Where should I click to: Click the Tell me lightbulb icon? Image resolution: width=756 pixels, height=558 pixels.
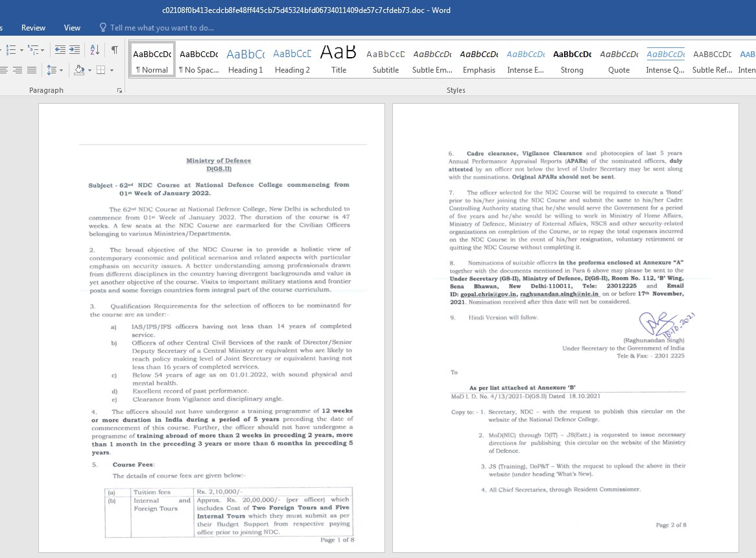102,27
